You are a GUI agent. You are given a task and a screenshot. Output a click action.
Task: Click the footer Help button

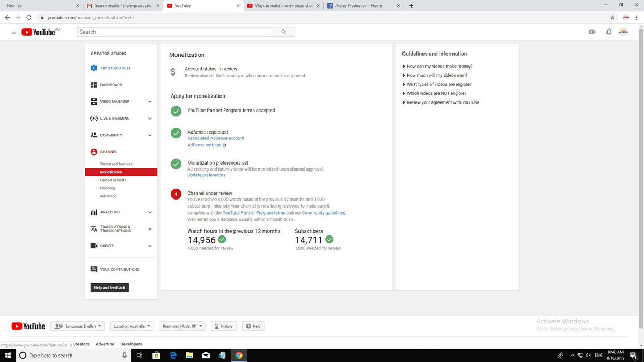click(x=253, y=326)
